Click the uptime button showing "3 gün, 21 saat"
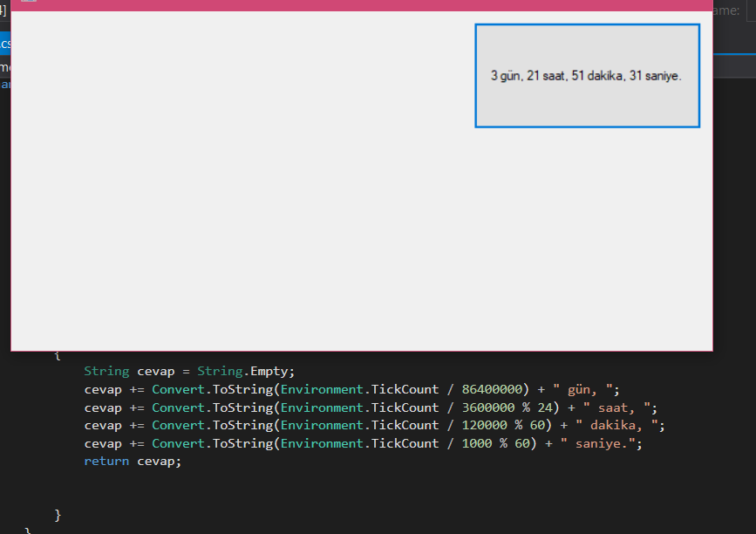The height and width of the screenshot is (534, 756). (x=587, y=76)
